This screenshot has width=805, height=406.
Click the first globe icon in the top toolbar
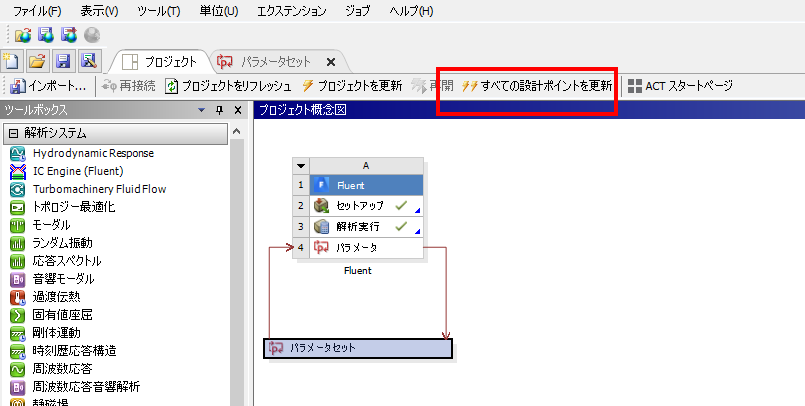(23, 35)
